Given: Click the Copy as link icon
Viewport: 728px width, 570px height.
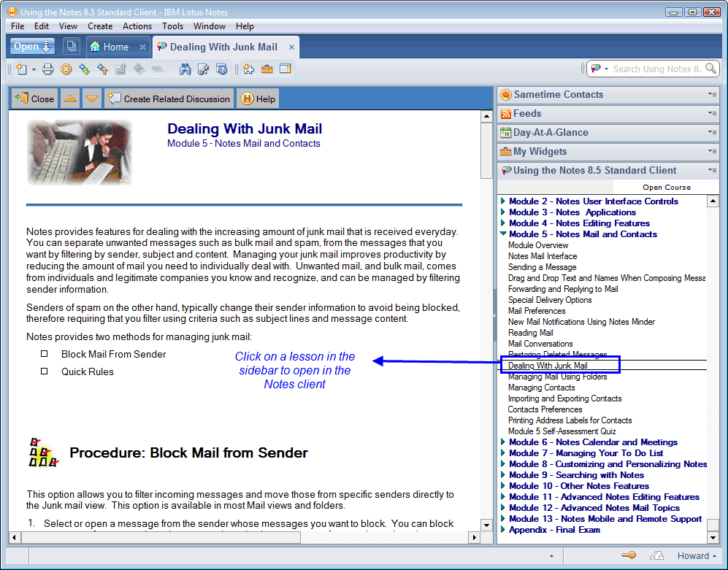Looking at the screenshot, I should point(203,69).
